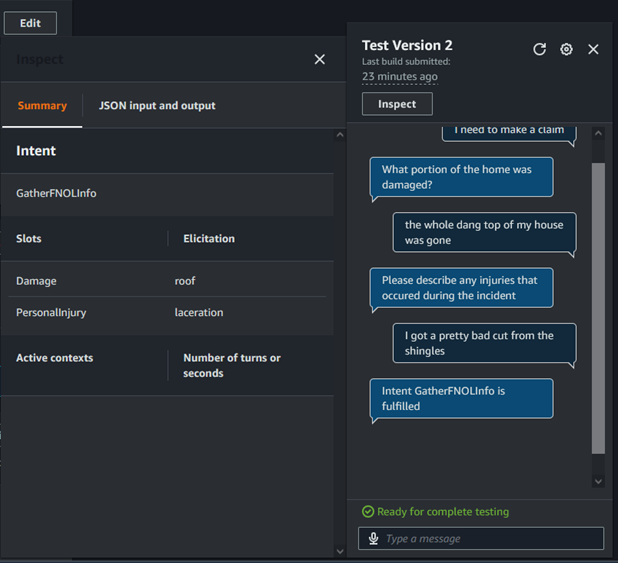Viewport: 618px width, 563px height.
Task: Click the '23 minutes ago' build time
Action: (x=399, y=76)
